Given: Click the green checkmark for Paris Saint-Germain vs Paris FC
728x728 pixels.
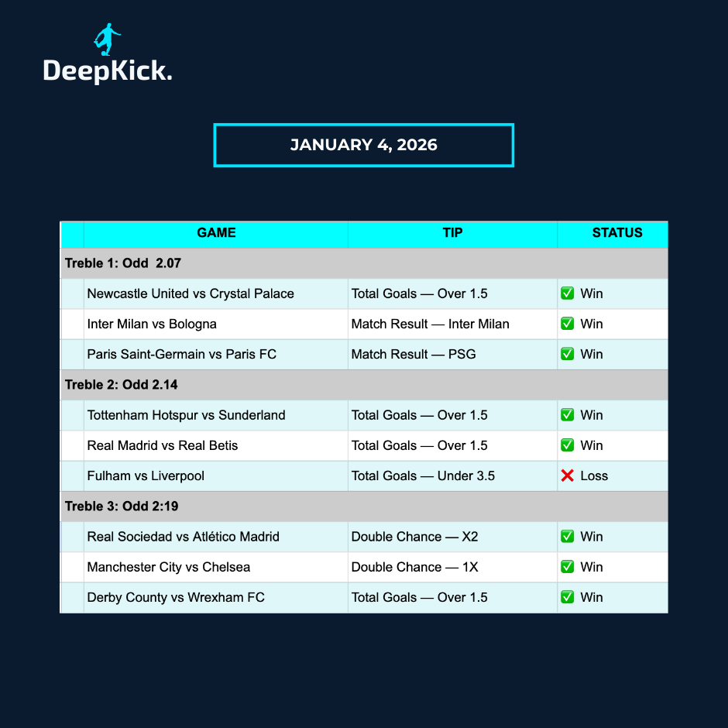Looking at the screenshot, I should pos(568,354).
